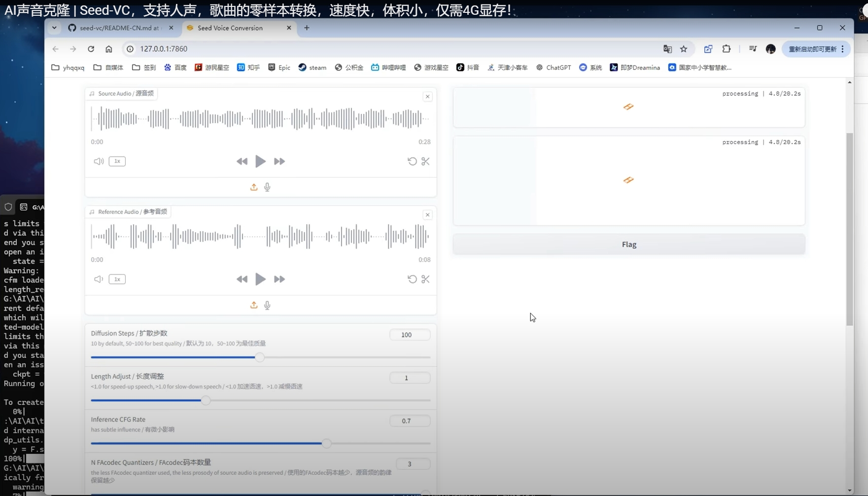Toggle Reference Audio volume icon
The image size is (868, 496).
pos(99,279)
